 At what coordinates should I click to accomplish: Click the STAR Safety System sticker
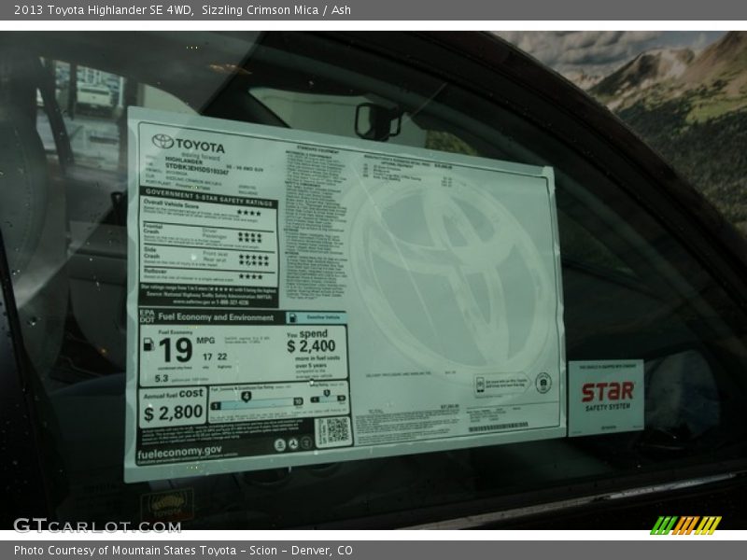coord(606,397)
